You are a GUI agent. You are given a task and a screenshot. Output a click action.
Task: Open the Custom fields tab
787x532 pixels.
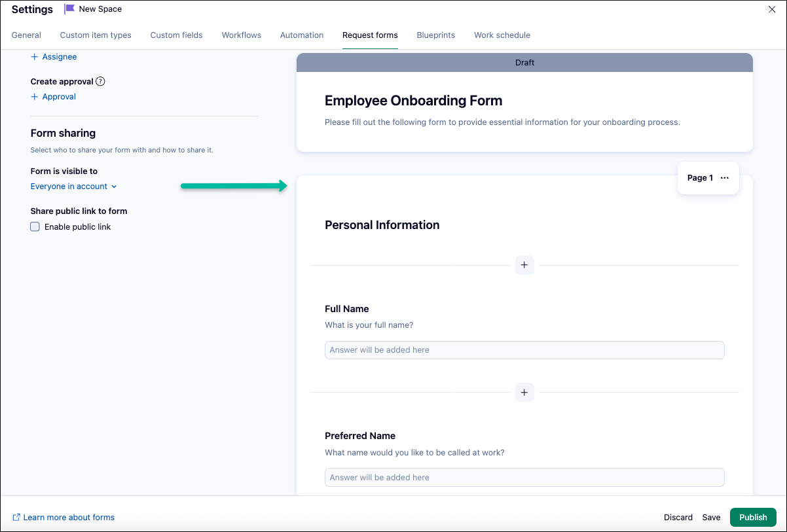pos(176,35)
